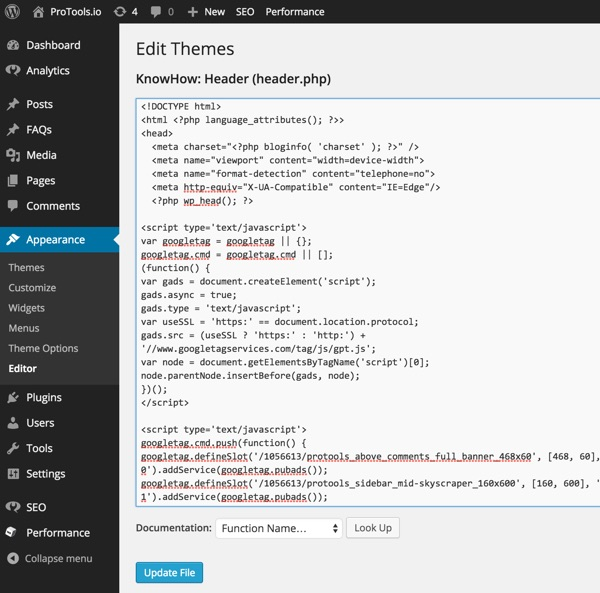Click the plus icon next to New
This screenshot has width=600, height=593.
coord(192,12)
